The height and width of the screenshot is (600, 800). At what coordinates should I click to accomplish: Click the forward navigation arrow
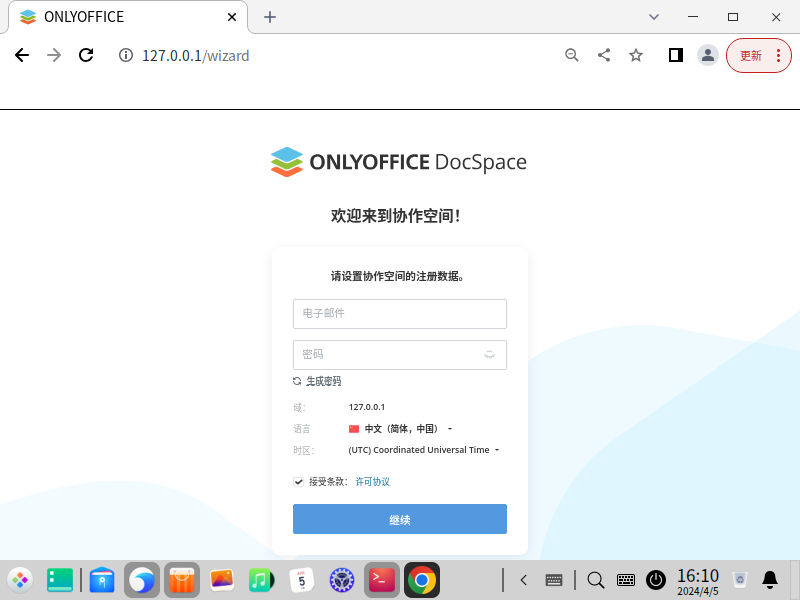pos(54,55)
